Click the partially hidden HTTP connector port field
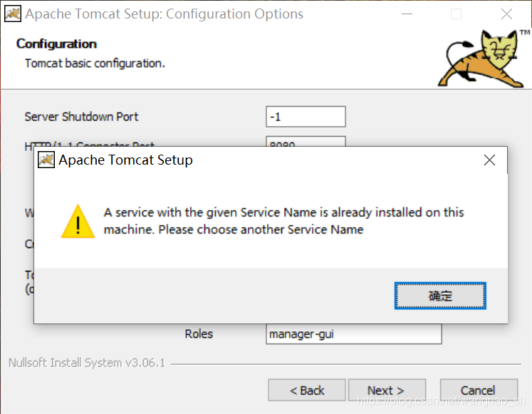The image size is (532, 414). tap(306, 142)
